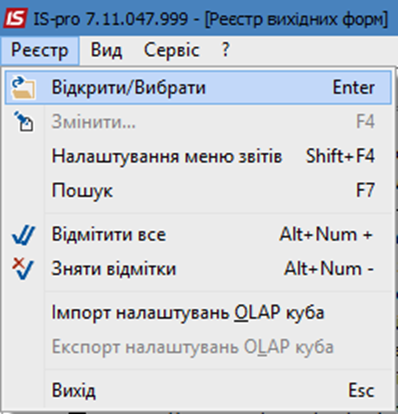Open the Сервіс menu
398x414 pixels.
pyautogui.click(x=172, y=50)
